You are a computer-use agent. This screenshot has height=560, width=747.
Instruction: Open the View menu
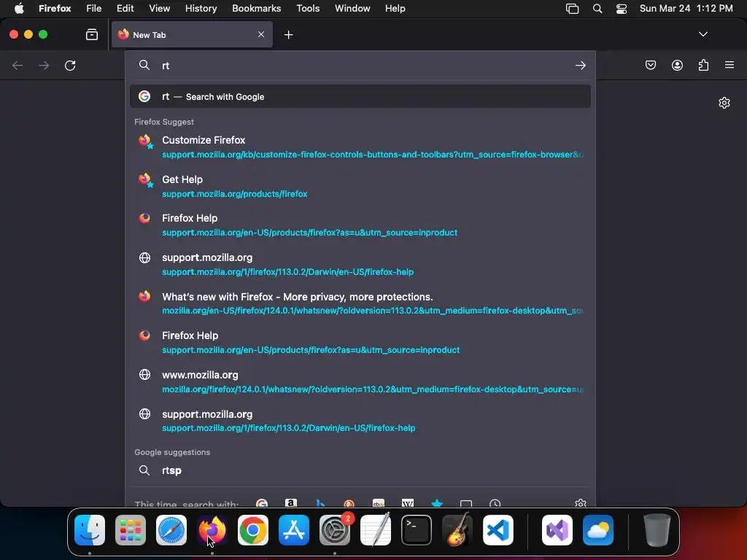point(159,8)
